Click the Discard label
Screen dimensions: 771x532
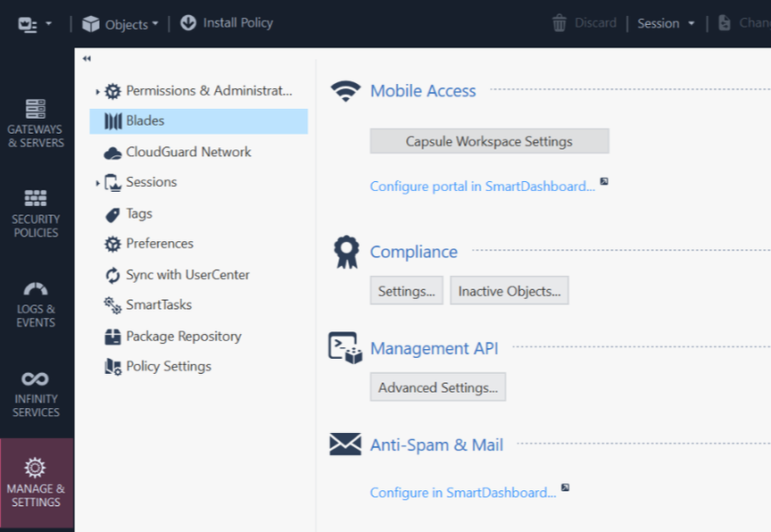[x=595, y=23]
